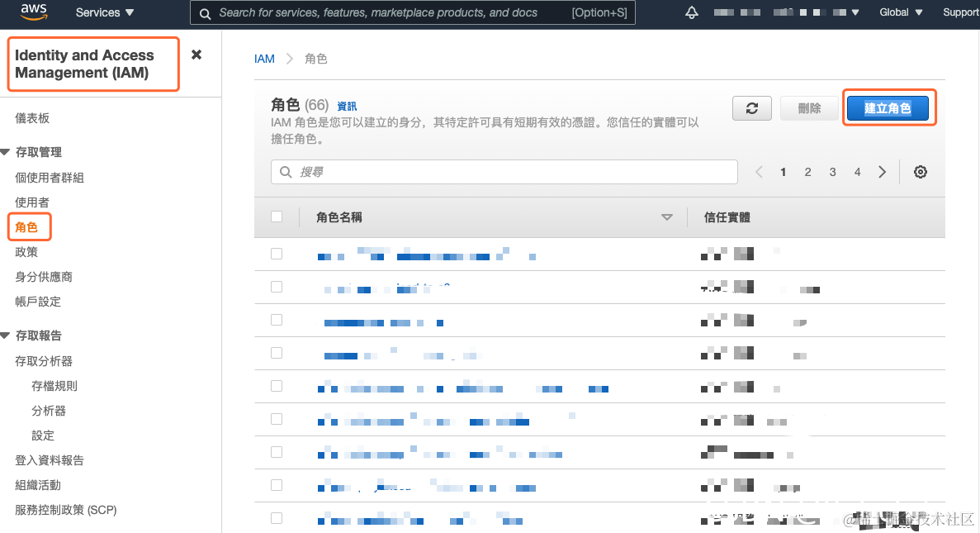Open the table preferences gear
980x533 pixels.
[921, 172]
